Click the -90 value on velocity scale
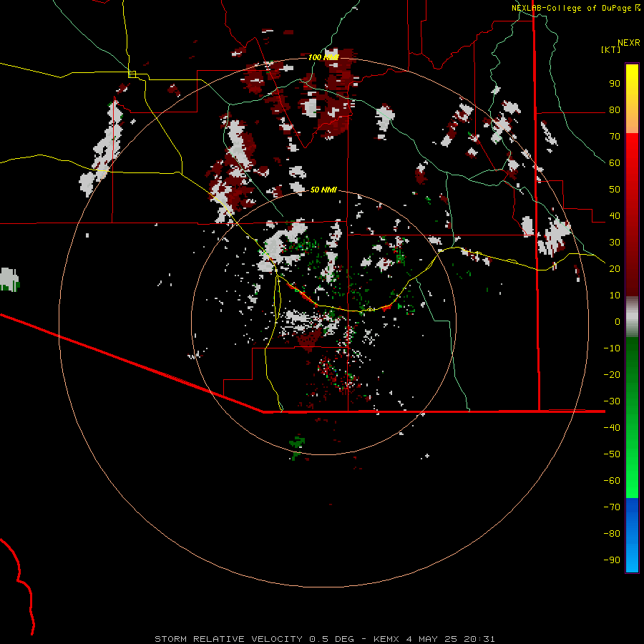 coord(612,560)
